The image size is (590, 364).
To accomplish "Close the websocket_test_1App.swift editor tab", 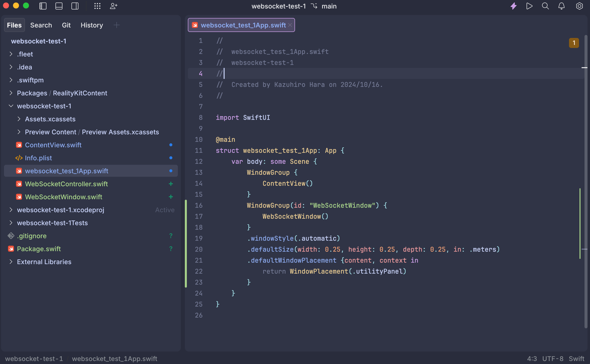I will 290,25.
